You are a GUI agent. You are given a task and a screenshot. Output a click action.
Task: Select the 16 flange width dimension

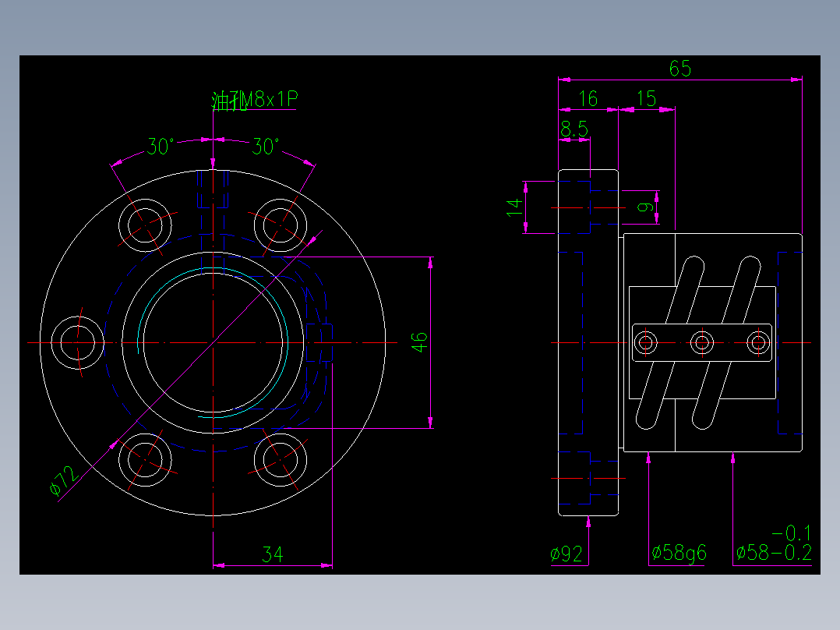[x=588, y=99]
